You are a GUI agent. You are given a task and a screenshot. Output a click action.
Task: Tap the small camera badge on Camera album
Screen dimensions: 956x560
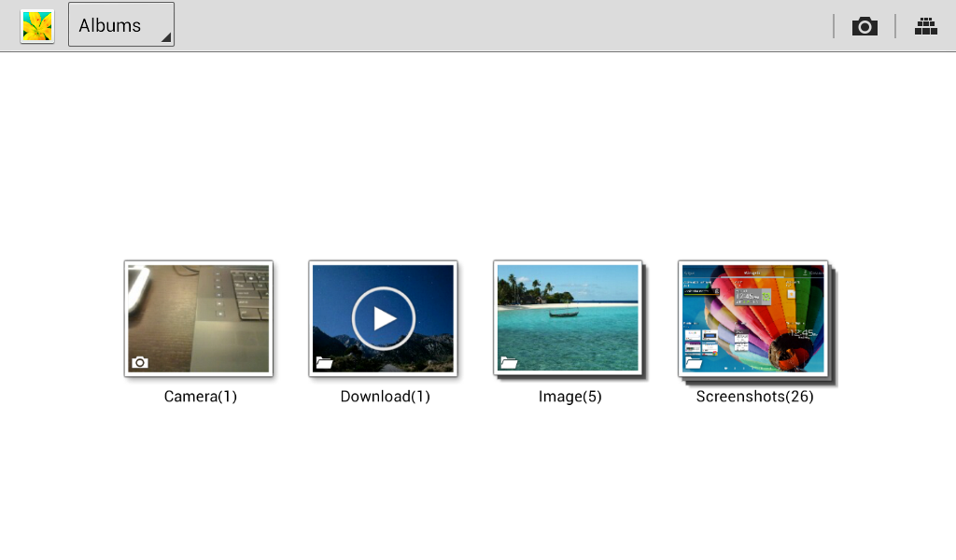point(140,362)
